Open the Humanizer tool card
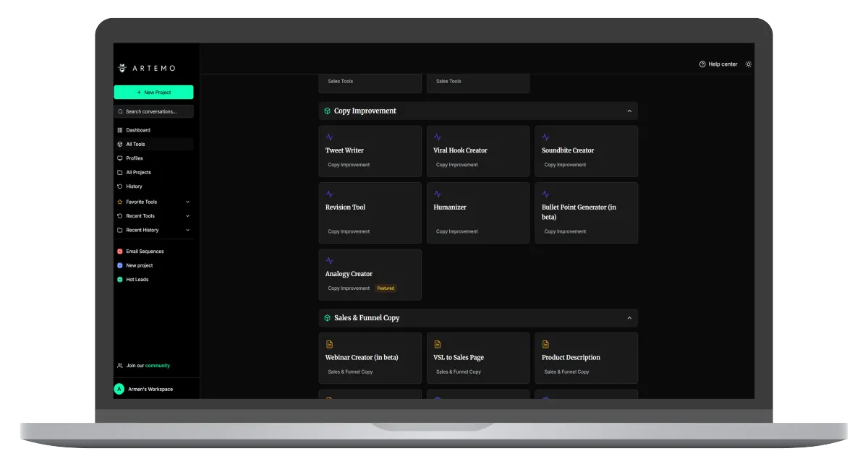 (478, 213)
